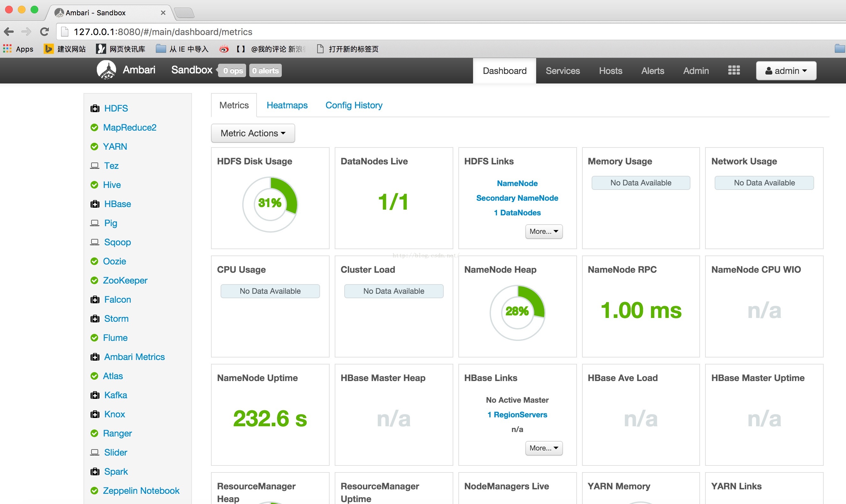846x504 pixels.
Task: Open the HDFS service link
Action: pos(116,108)
